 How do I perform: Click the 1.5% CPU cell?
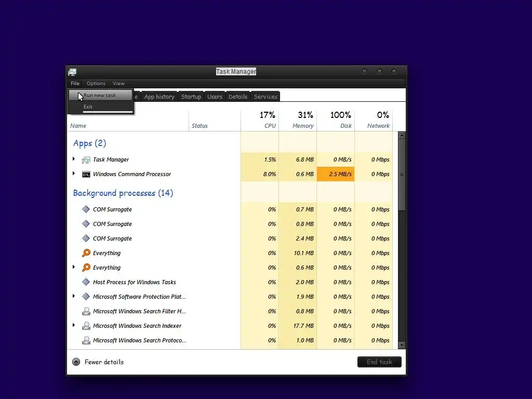tap(260, 159)
